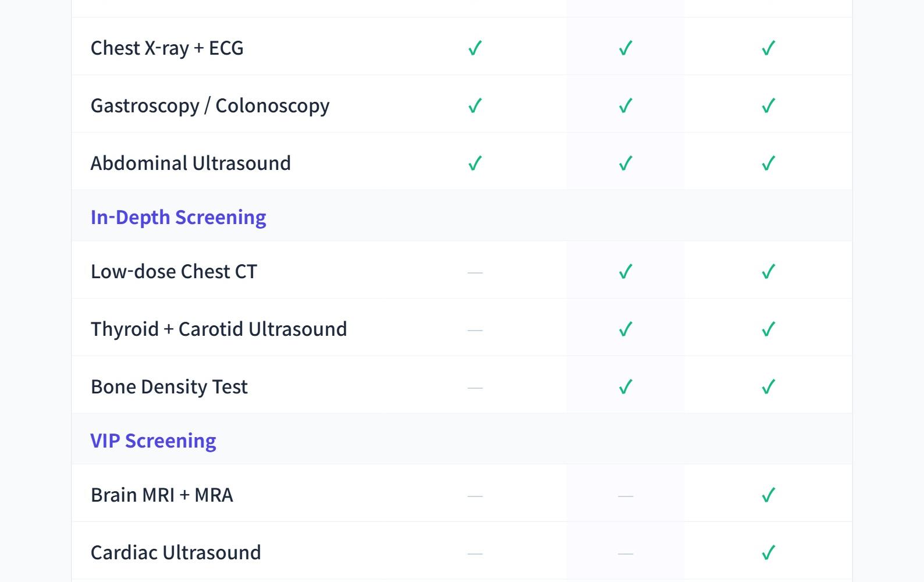
Task: Select the In-Depth Screening section header
Action: [178, 217]
